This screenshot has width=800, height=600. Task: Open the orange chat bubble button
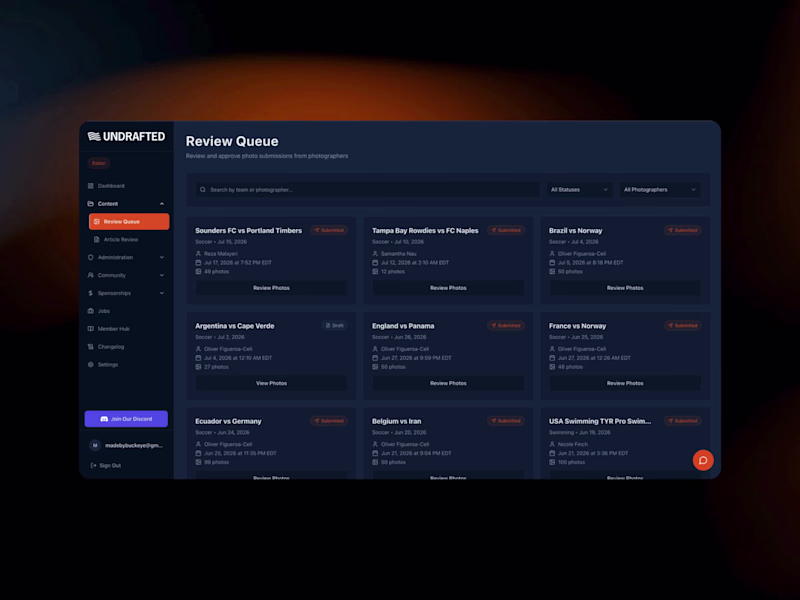tap(703, 460)
